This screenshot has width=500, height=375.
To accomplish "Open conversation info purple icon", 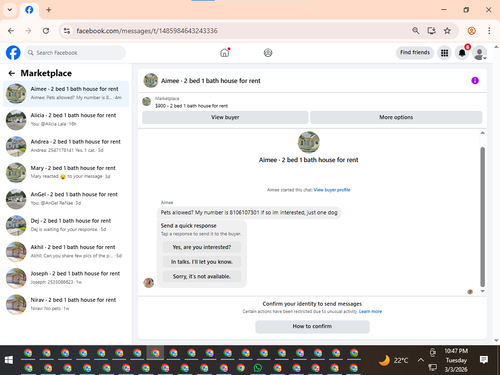I will pyautogui.click(x=475, y=81).
